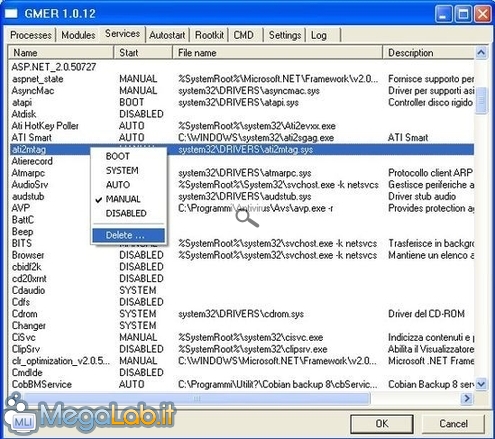Select the BITS service
495x439 pixels.
click(22, 243)
